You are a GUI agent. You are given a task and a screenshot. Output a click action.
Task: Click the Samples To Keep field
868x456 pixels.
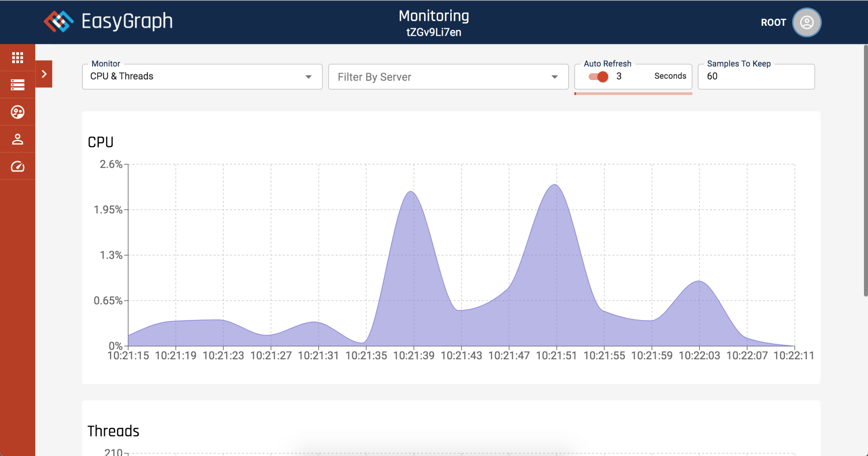point(756,76)
